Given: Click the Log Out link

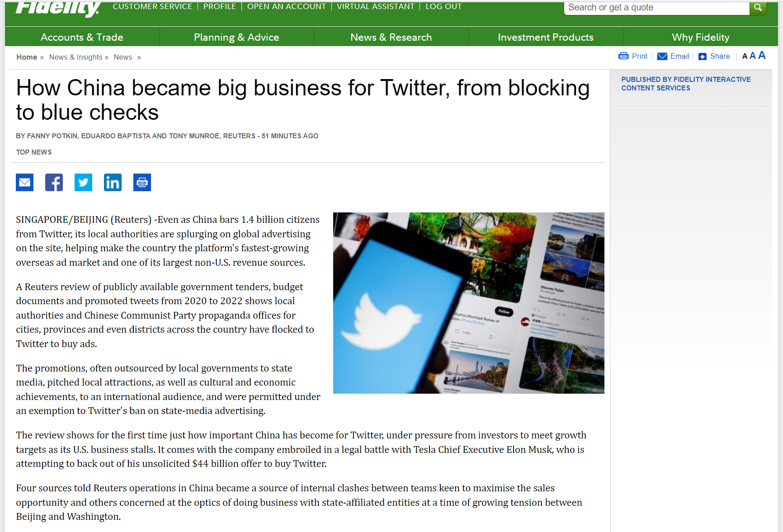Looking at the screenshot, I should [x=443, y=6].
